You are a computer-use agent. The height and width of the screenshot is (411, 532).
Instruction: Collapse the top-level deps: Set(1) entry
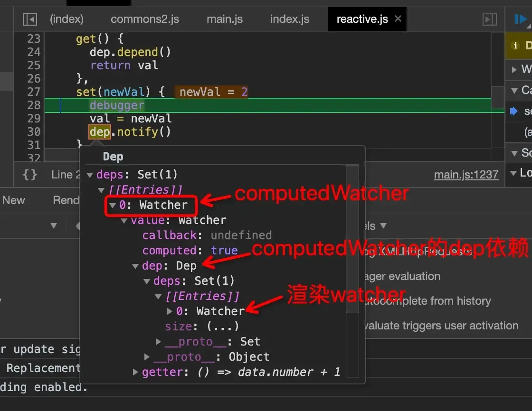tap(89, 175)
